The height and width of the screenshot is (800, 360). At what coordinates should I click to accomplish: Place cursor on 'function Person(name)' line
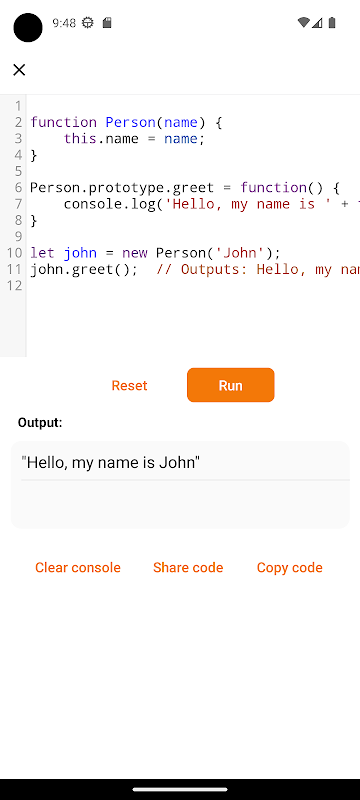point(126,122)
